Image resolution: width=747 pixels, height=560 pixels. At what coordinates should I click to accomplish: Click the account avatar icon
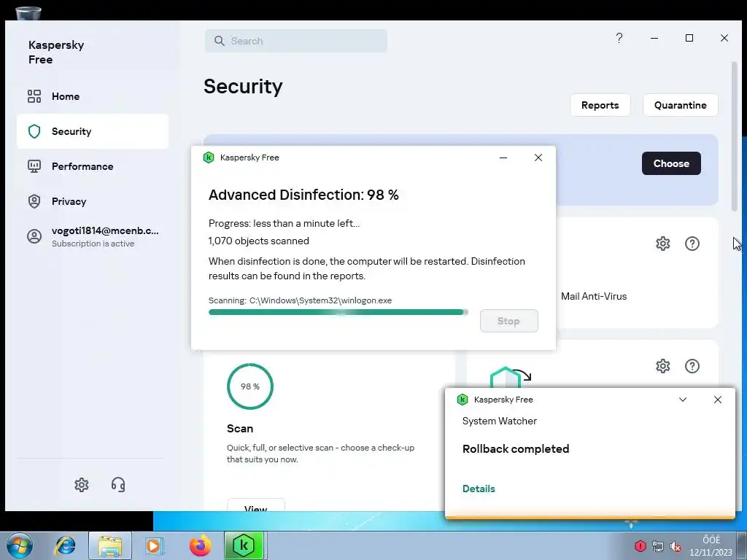point(34,236)
